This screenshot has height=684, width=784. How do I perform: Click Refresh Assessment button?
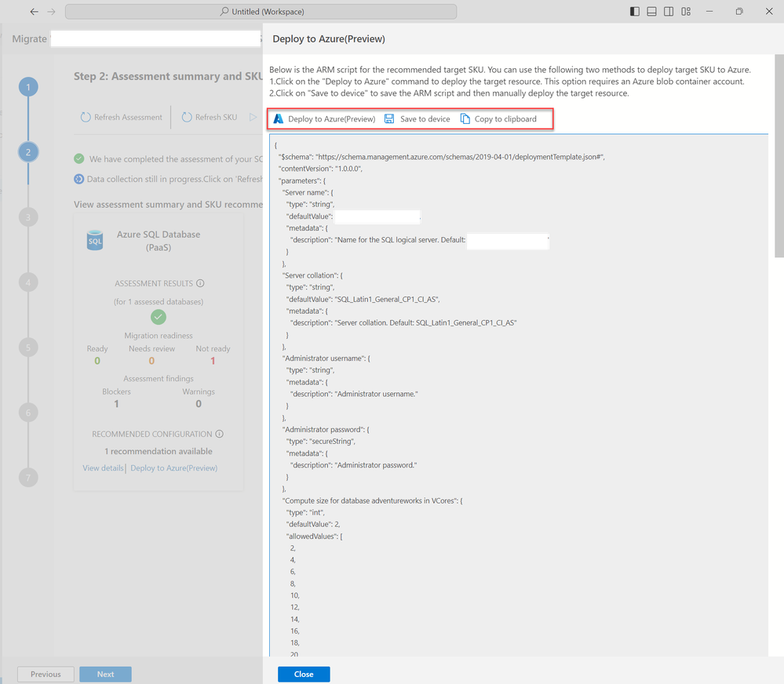click(122, 117)
